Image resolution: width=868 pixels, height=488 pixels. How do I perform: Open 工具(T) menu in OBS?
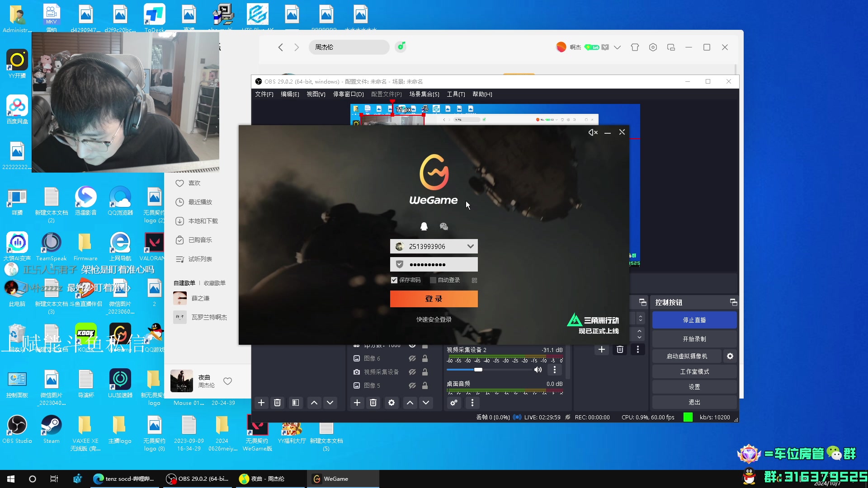456,94
